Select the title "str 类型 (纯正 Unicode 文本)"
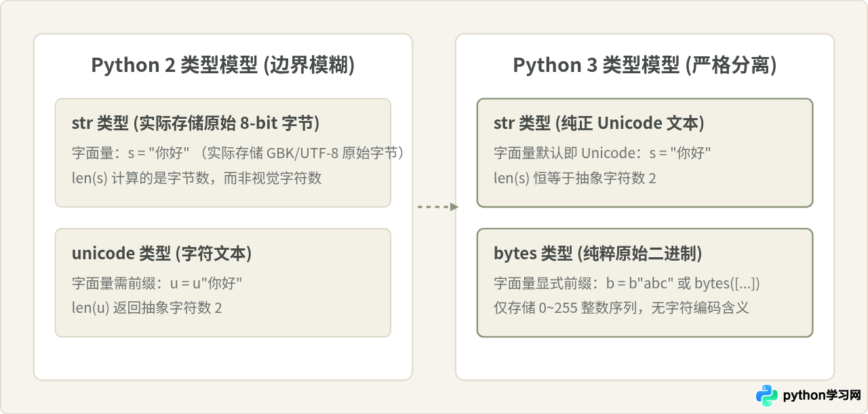This screenshot has height=414, width=868. [599, 124]
